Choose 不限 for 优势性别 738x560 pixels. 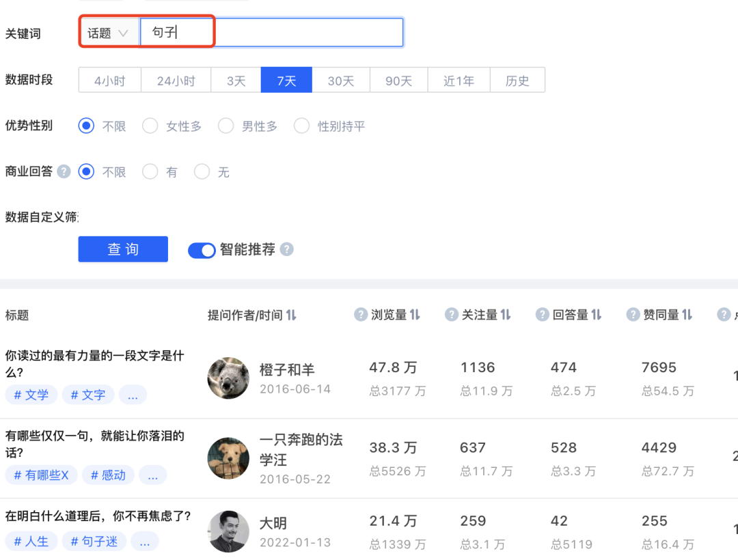(86, 126)
